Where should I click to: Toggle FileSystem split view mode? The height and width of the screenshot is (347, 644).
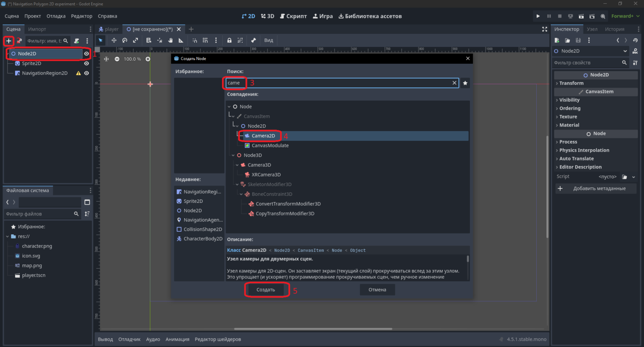click(x=87, y=202)
